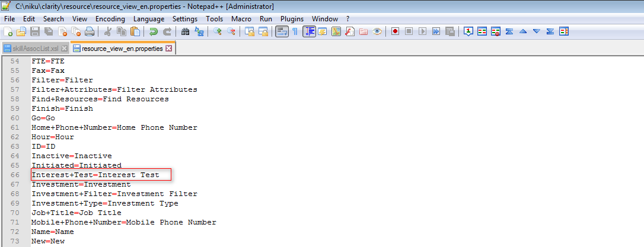Open the Language menu
This screenshot has width=644, height=247.
[149, 19]
